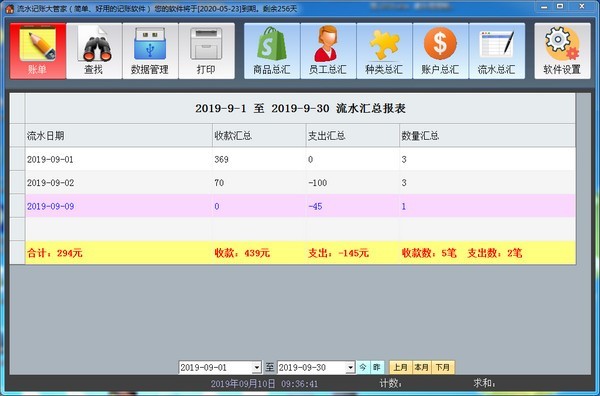Click the 收款：439元 total cell
The width and height of the screenshot is (600, 396).
[x=259, y=253]
